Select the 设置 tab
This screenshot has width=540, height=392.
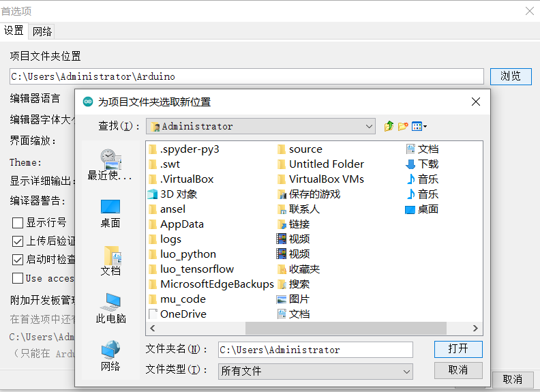point(14,31)
